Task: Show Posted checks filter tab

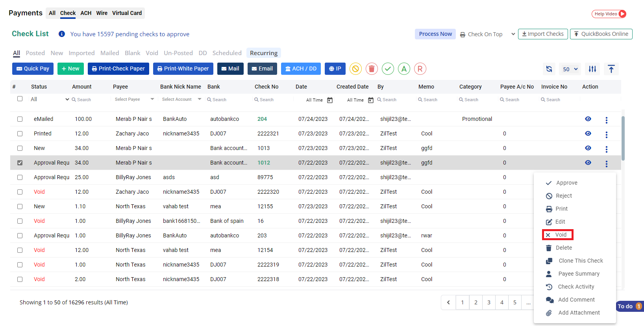Action: pos(35,53)
